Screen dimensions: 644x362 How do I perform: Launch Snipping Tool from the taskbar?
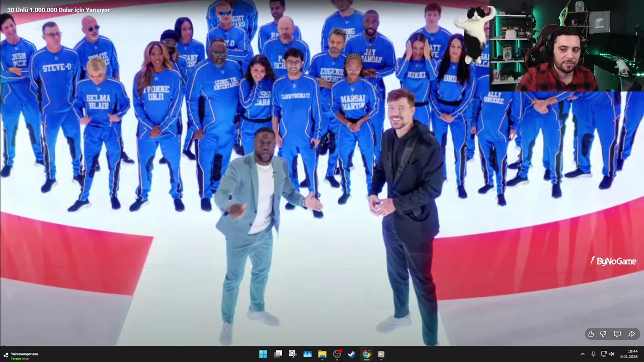point(292,354)
